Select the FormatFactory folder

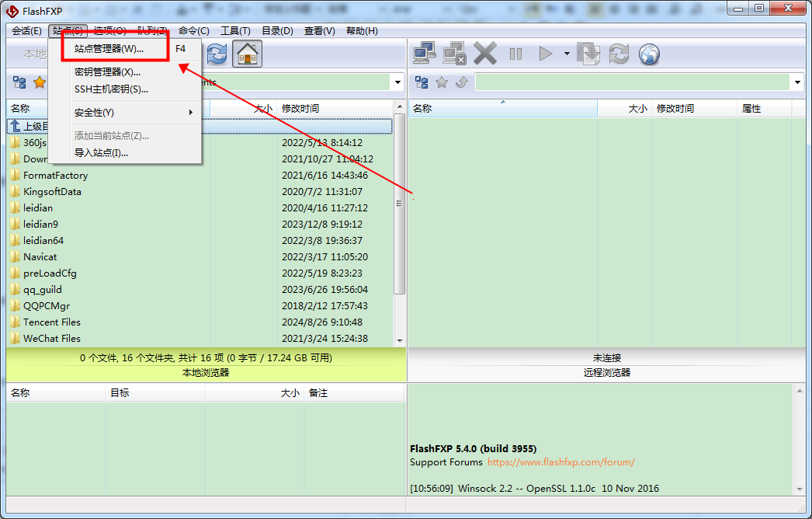(x=55, y=176)
